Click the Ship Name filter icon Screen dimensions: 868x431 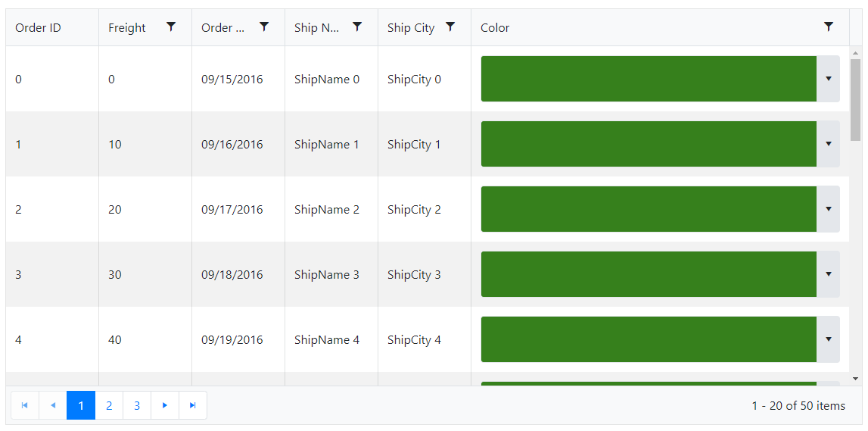[x=357, y=27]
